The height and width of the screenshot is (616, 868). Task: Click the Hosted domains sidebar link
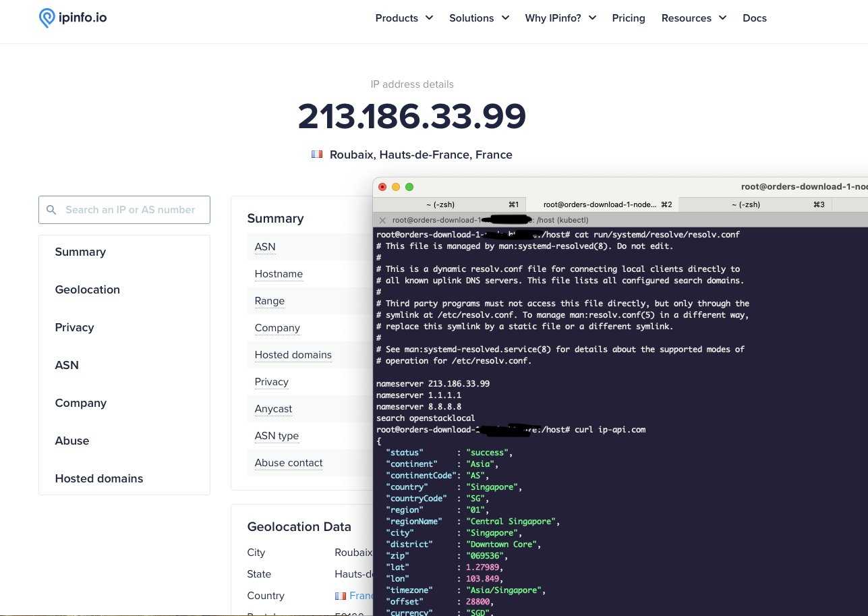(x=99, y=478)
